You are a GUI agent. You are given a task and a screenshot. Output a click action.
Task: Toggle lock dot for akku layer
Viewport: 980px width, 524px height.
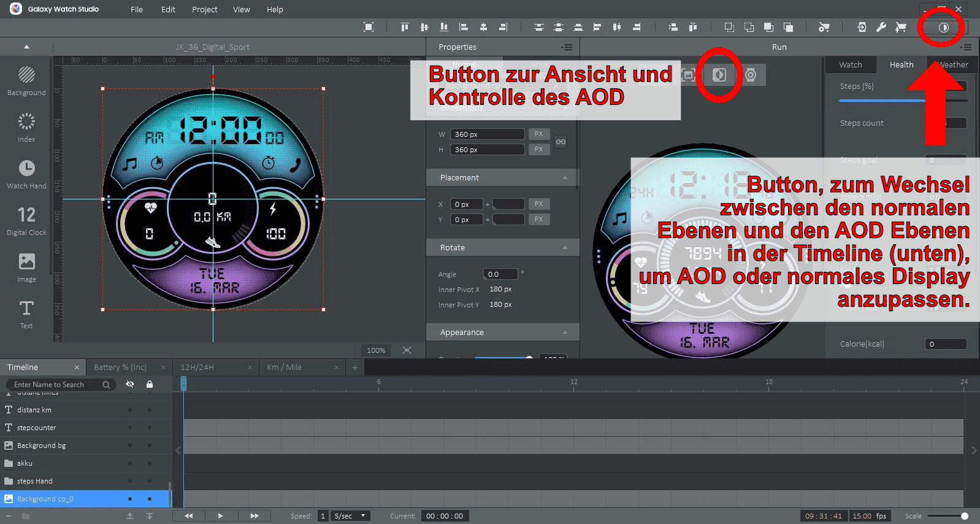coord(150,463)
